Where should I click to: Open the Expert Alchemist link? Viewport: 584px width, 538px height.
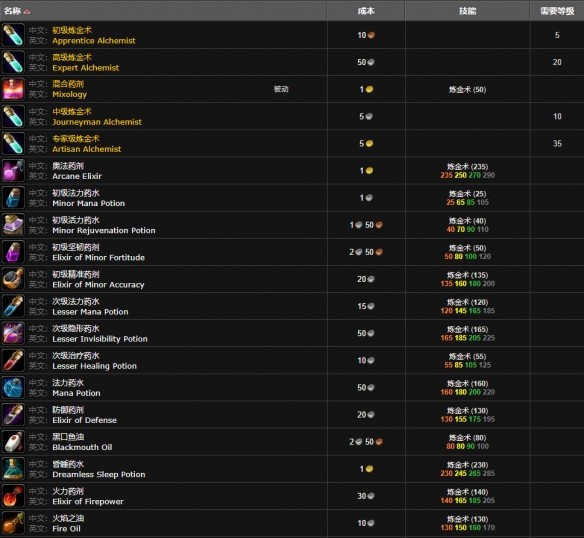[x=86, y=68]
